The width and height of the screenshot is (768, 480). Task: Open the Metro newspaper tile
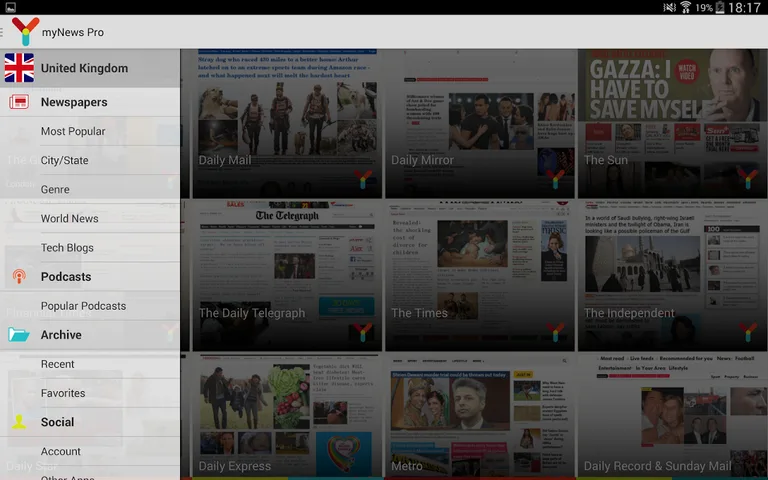pyautogui.click(x=480, y=415)
